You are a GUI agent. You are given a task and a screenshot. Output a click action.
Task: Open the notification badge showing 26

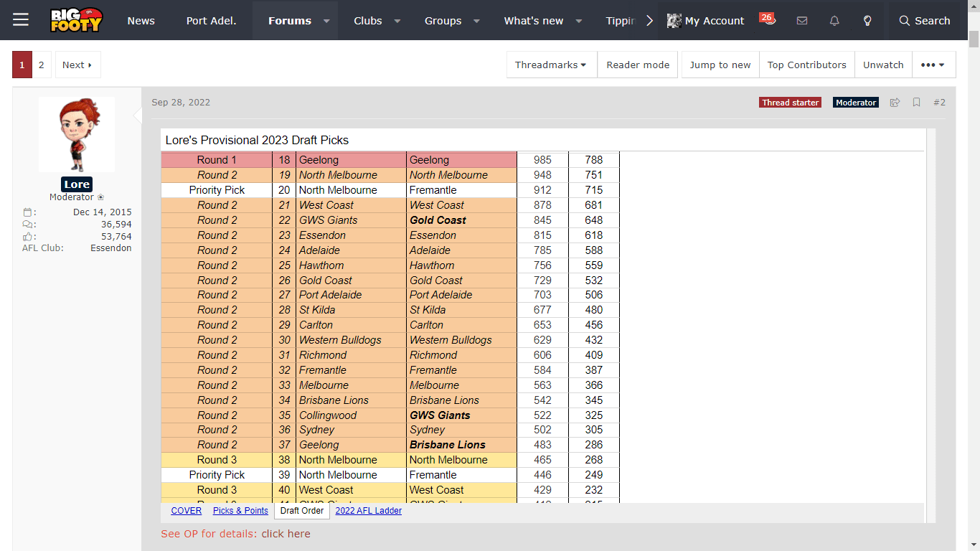tap(766, 17)
